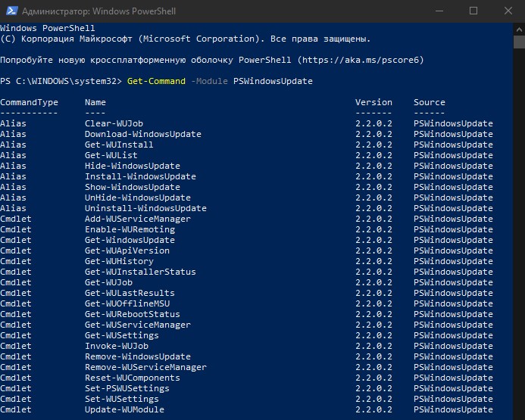Viewport: 525px width, 420px height.
Task: Click the Version column header
Action: point(373,102)
